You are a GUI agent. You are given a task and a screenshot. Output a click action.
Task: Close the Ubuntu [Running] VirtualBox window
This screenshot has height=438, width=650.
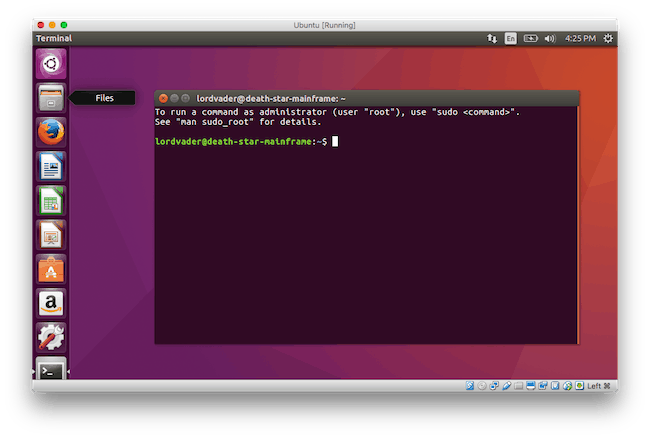[41, 25]
